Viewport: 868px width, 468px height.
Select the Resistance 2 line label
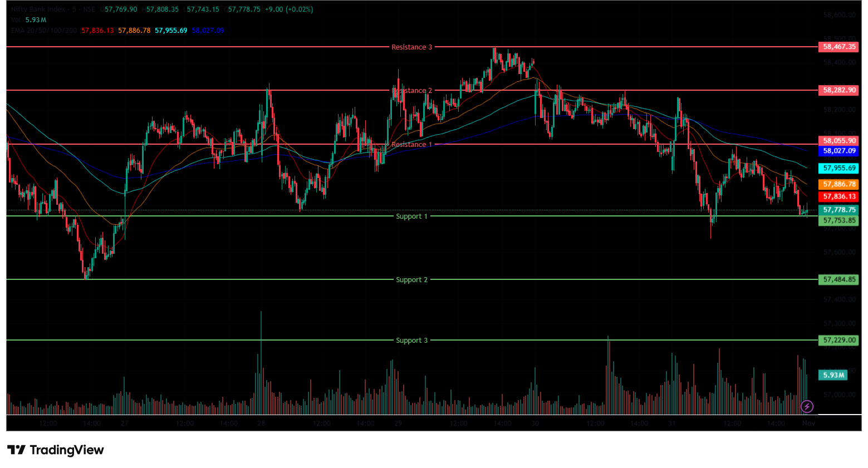[x=411, y=91]
